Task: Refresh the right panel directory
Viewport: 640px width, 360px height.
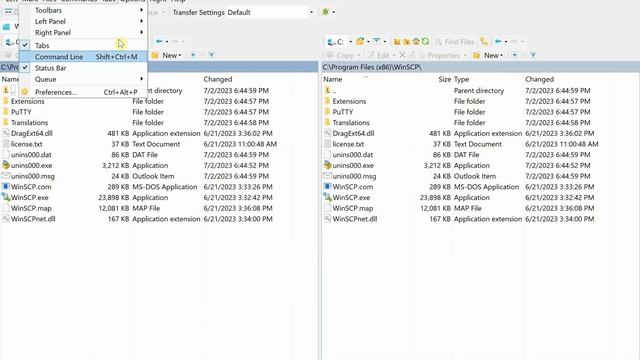Action: [425, 42]
